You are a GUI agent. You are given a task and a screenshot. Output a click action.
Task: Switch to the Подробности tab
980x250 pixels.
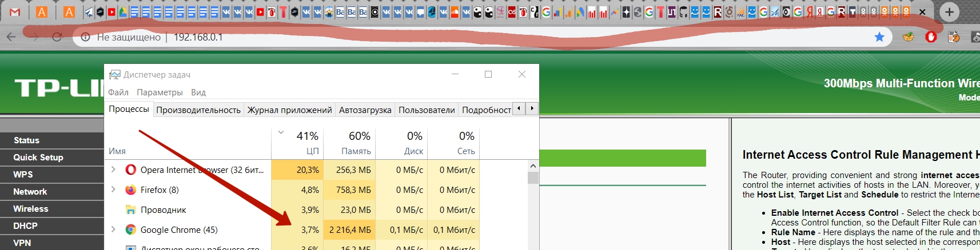tap(486, 110)
